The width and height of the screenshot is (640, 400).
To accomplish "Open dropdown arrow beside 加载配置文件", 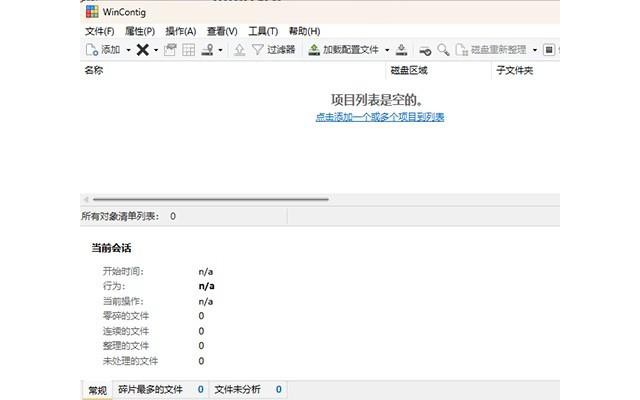I will pyautogui.click(x=387, y=50).
